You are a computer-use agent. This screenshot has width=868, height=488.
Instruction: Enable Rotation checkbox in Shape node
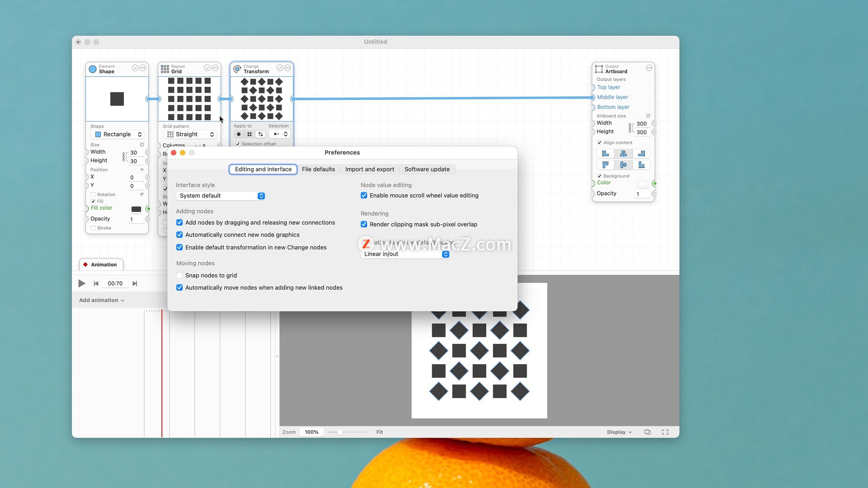(93, 195)
